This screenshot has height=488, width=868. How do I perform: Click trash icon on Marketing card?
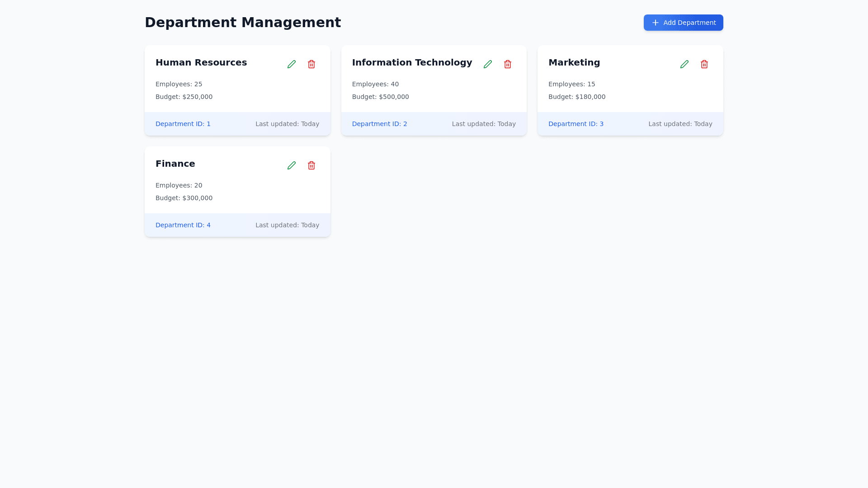(704, 64)
